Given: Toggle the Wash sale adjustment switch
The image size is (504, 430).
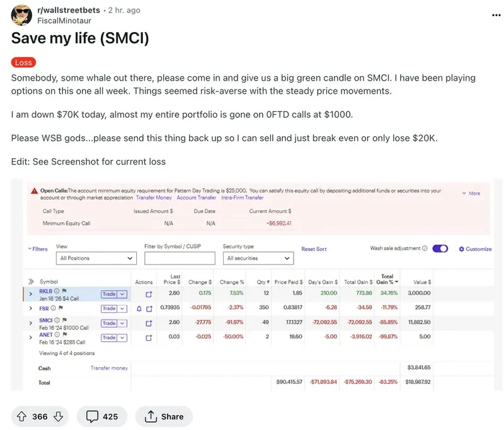Looking at the screenshot, I should (440, 249).
